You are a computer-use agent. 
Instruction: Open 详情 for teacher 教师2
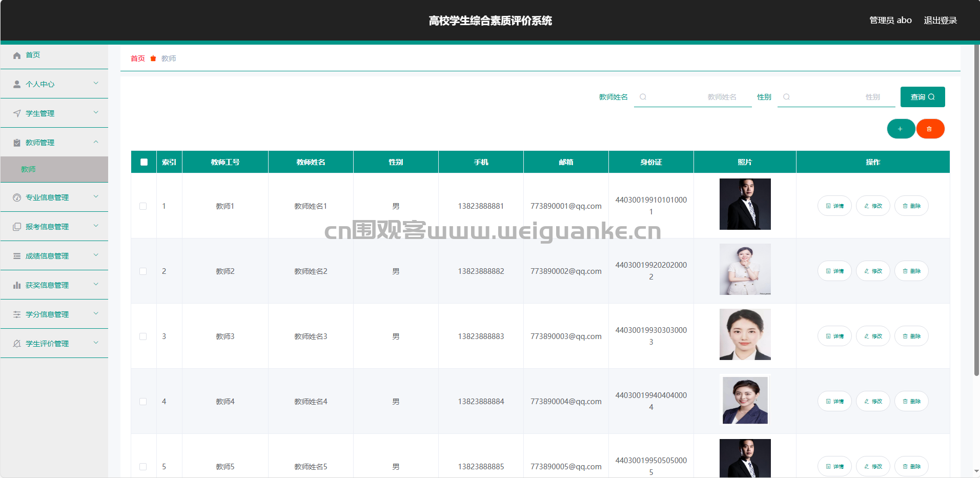click(834, 271)
